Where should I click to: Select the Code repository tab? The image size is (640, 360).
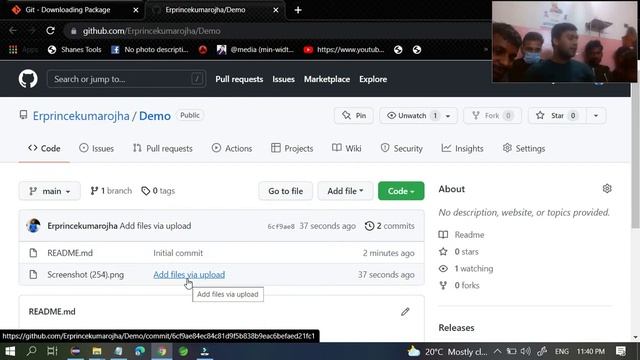[x=44, y=149]
